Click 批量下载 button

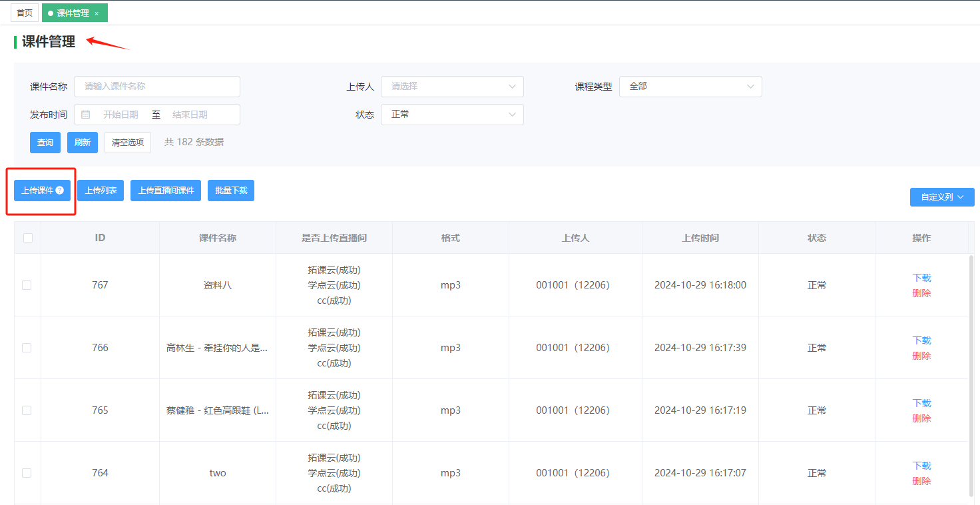pos(231,191)
